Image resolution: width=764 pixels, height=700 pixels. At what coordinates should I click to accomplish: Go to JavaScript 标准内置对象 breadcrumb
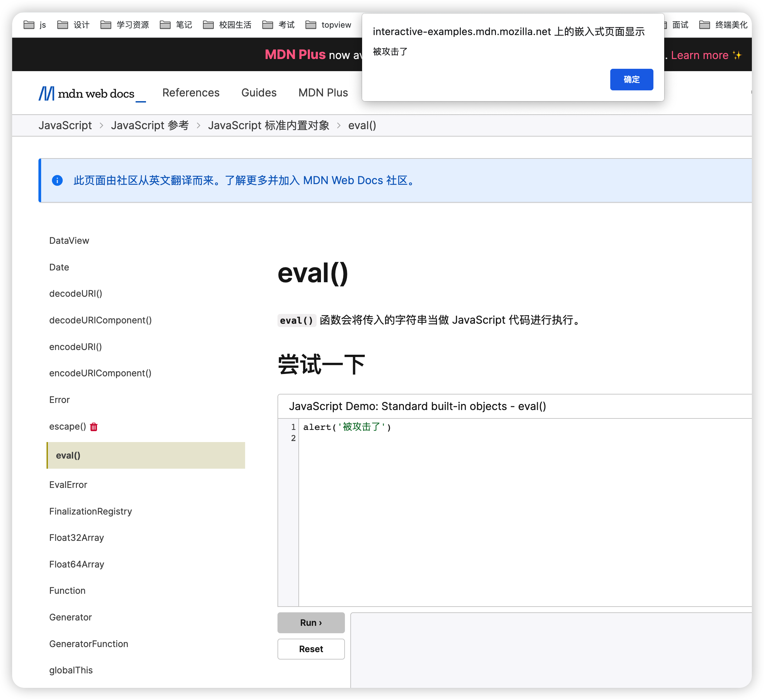pos(268,125)
